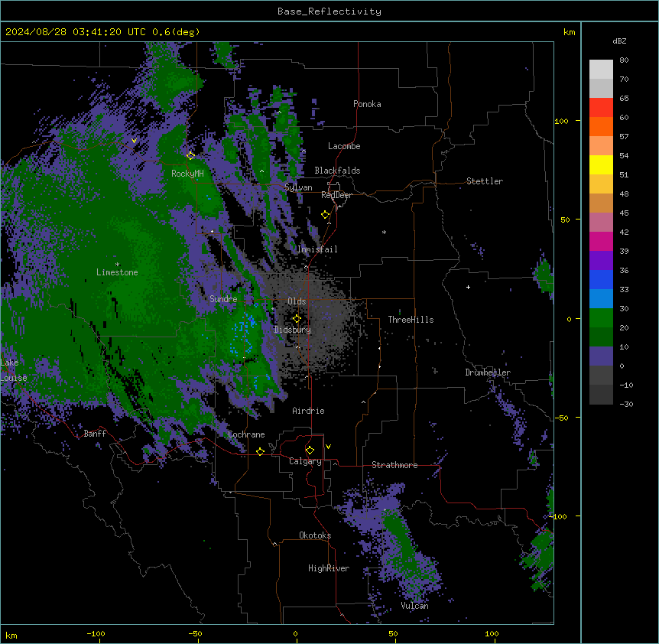Click the asterisk marker above Limestone label
This screenshot has width=659, height=644.
point(117,265)
